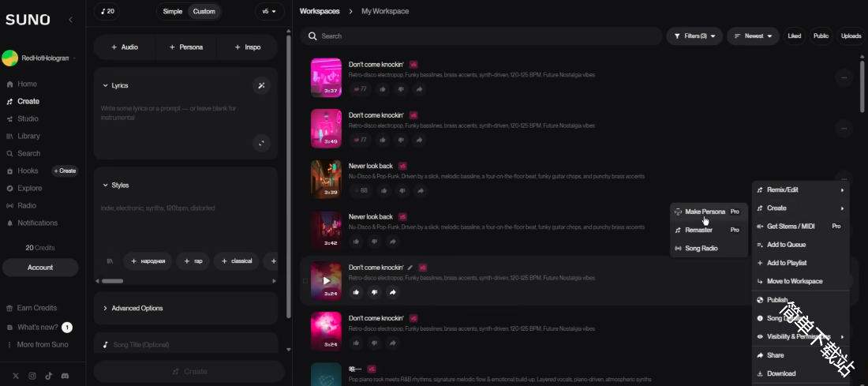The height and width of the screenshot is (386, 868).
Task: Open the Discord link in sidebar footer
Action: click(x=65, y=376)
